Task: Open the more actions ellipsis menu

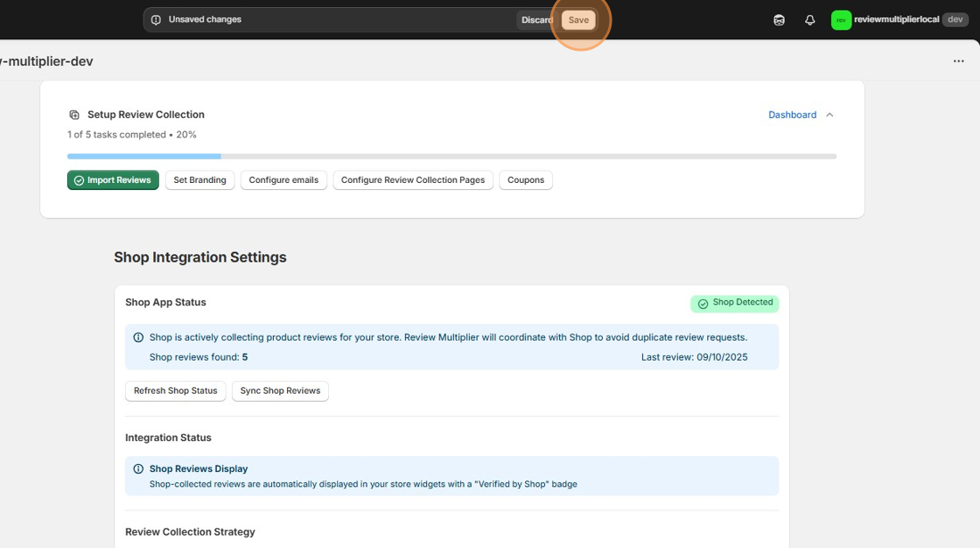Action: tap(958, 60)
